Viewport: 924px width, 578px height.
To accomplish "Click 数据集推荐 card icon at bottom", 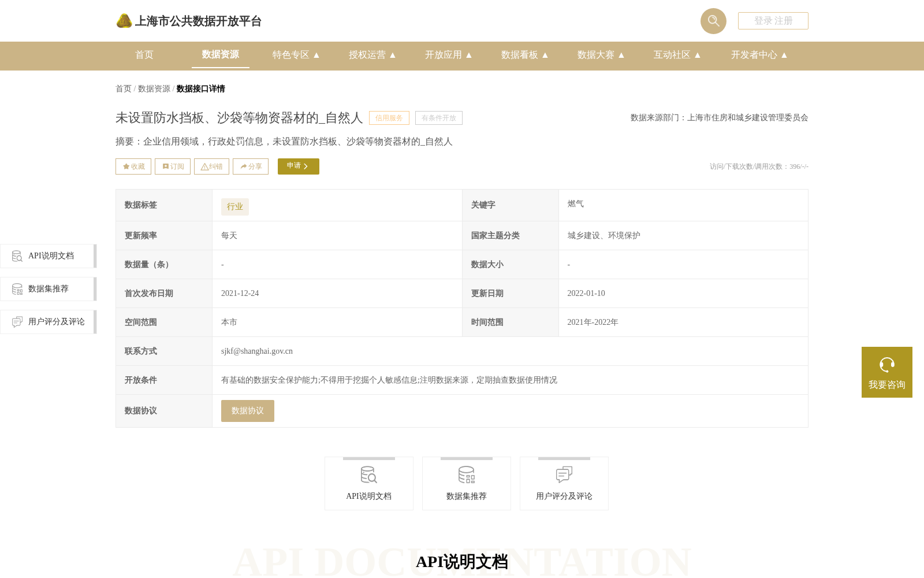I will 467,475.
